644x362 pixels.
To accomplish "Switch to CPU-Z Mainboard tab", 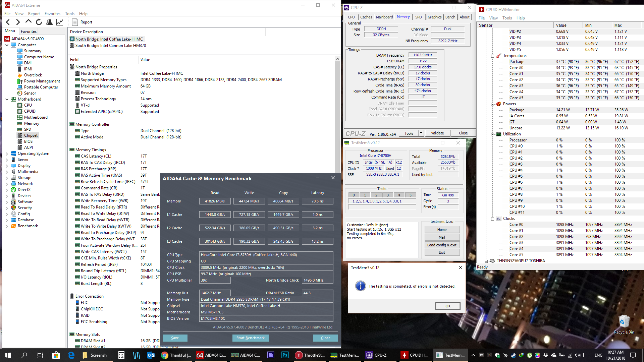I will (x=384, y=17).
